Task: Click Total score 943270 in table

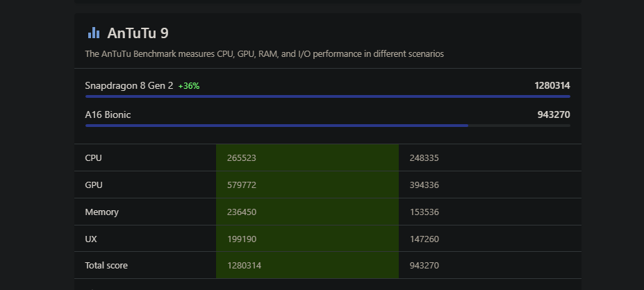Action: tap(424, 266)
